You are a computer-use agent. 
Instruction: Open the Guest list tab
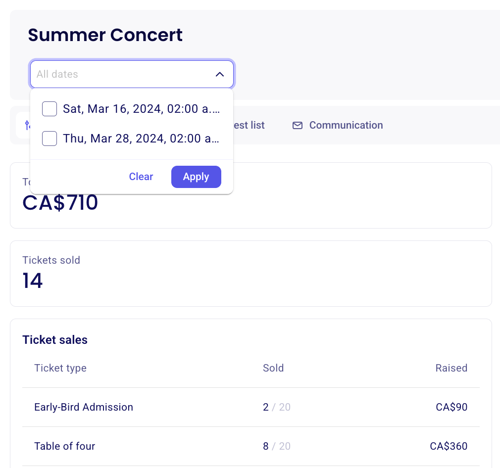pos(249,125)
